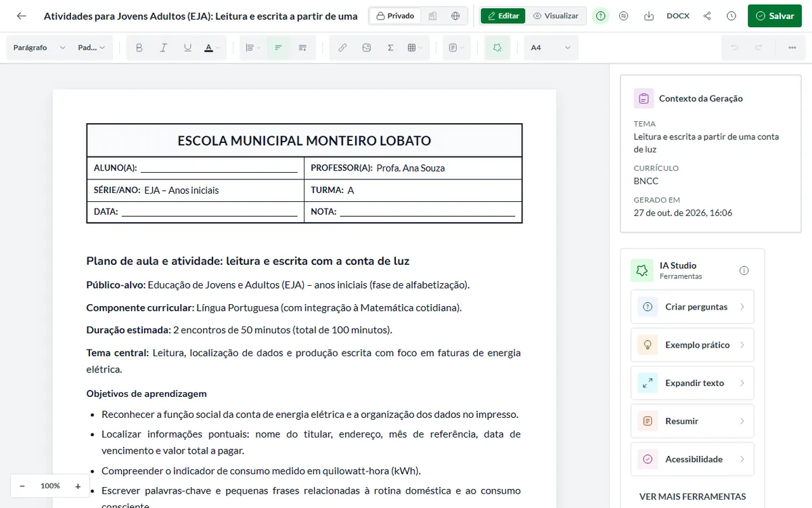The width and height of the screenshot is (812, 508).
Task: Click the undo arrow
Action: [734, 48]
